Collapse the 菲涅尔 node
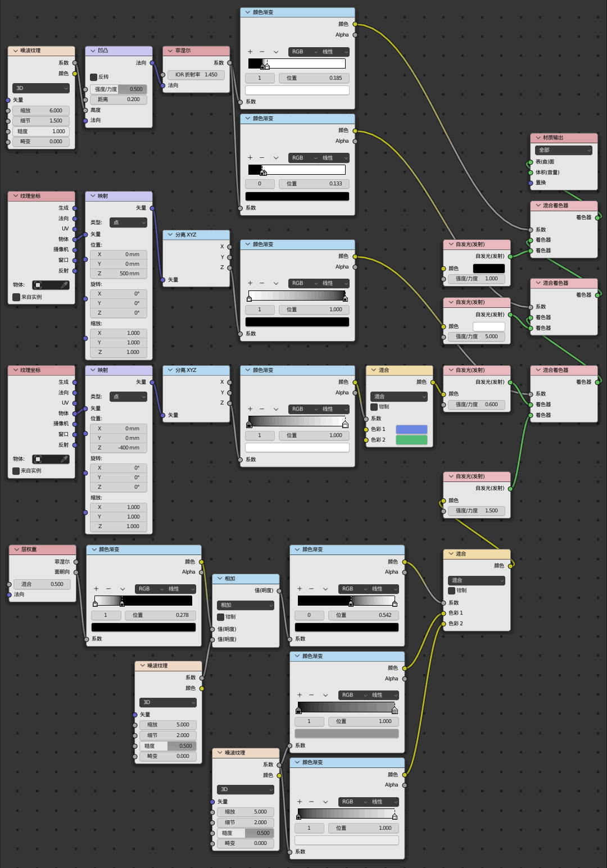Viewport: 607px width, 868px height. (170, 51)
